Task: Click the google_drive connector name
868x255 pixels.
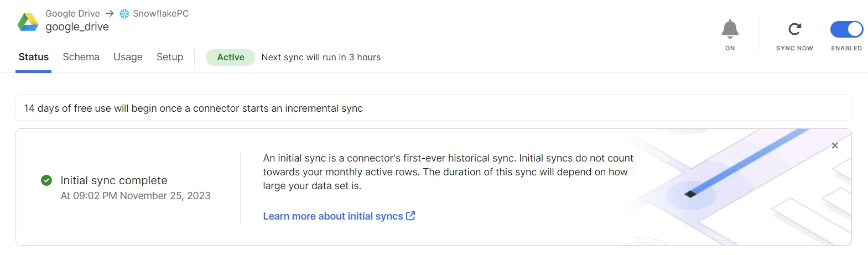Action: coord(77,27)
